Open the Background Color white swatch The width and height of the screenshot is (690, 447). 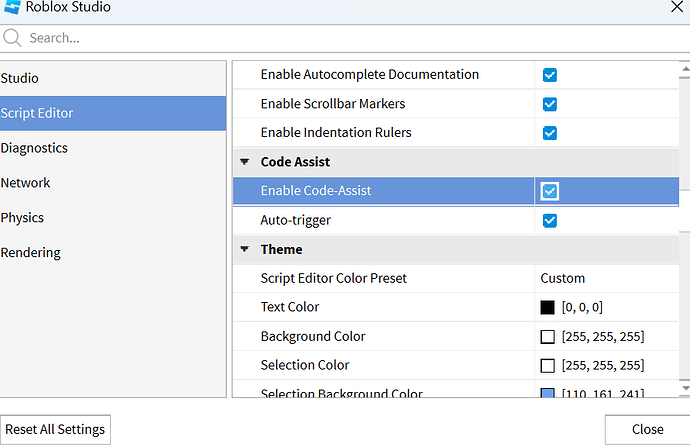click(x=547, y=337)
